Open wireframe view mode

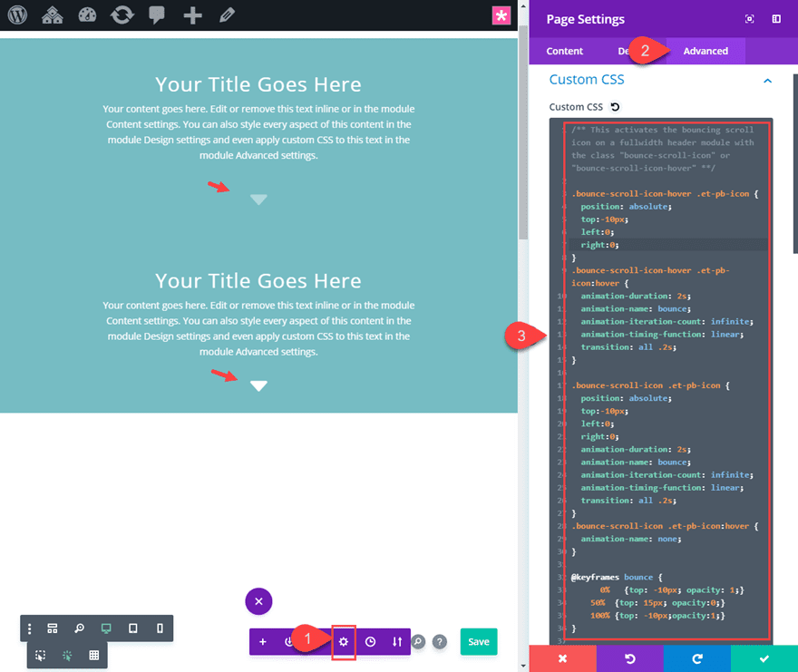pos(52,628)
